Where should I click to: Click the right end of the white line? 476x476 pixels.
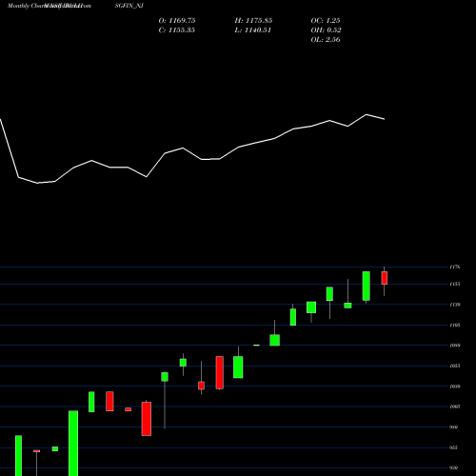click(385, 119)
